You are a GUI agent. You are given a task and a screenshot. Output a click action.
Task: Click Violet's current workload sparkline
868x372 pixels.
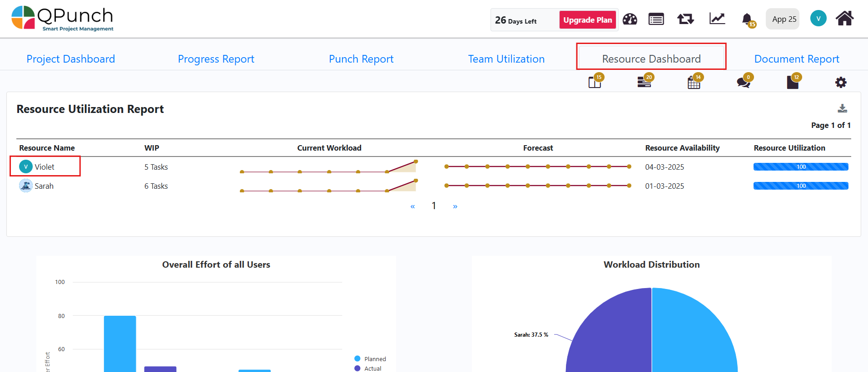click(x=329, y=167)
